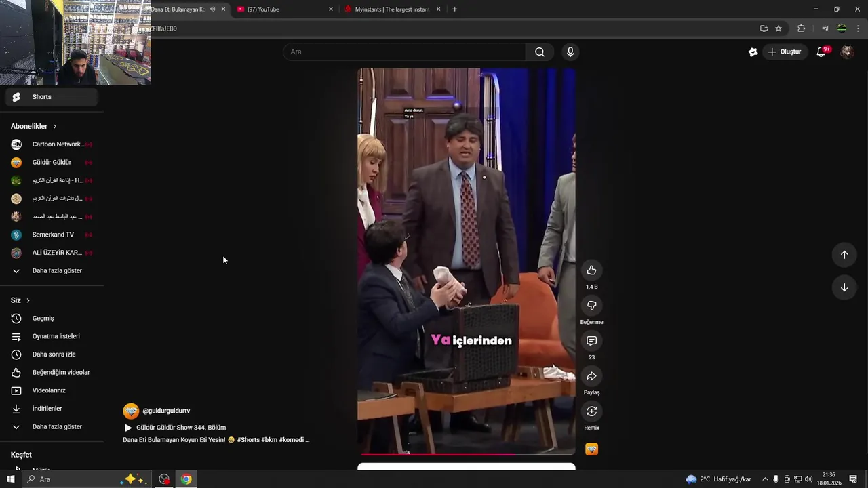Viewport: 868px width, 488px height.
Task: Open the Chrome profile avatar
Action: [842, 28]
